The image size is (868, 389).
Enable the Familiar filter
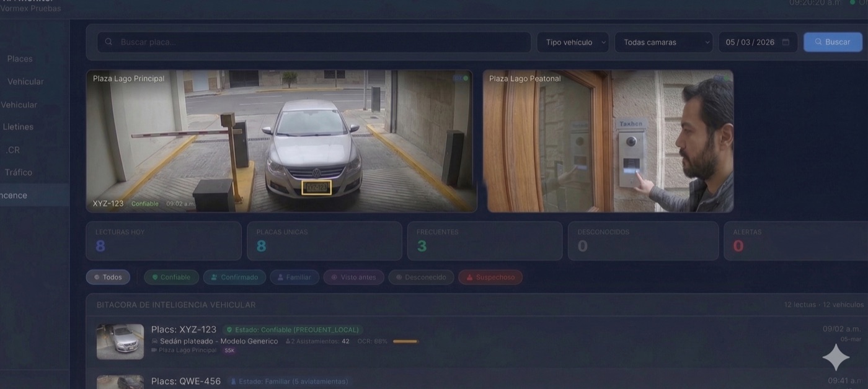coord(294,277)
